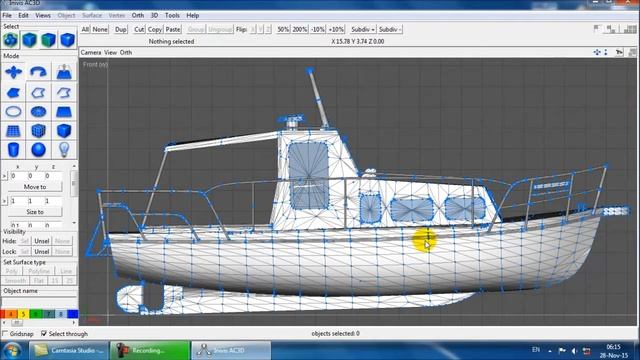Choose the filled Polygon drawing tool
The width and height of the screenshot is (640, 360).
[x=13, y=92]
